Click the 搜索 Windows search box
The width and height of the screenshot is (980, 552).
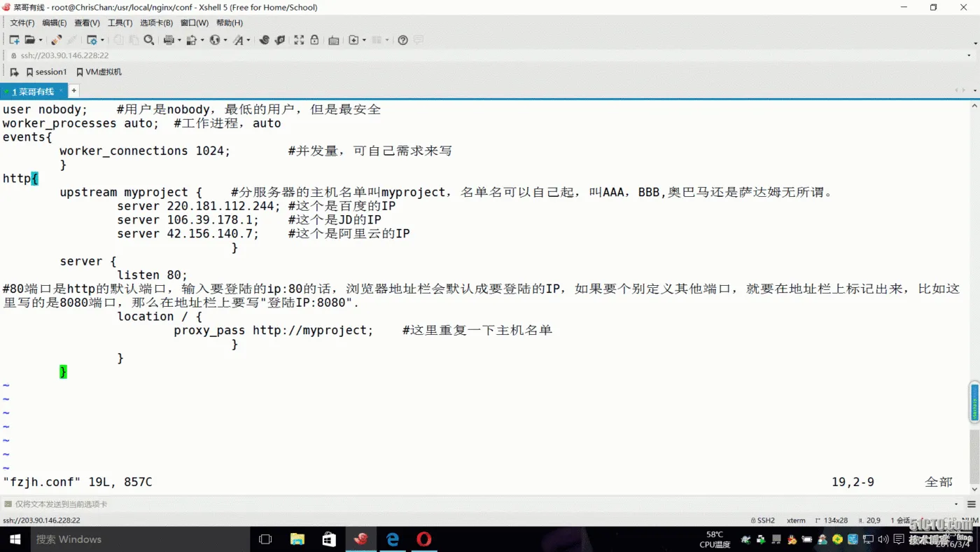tap(140, 539)
